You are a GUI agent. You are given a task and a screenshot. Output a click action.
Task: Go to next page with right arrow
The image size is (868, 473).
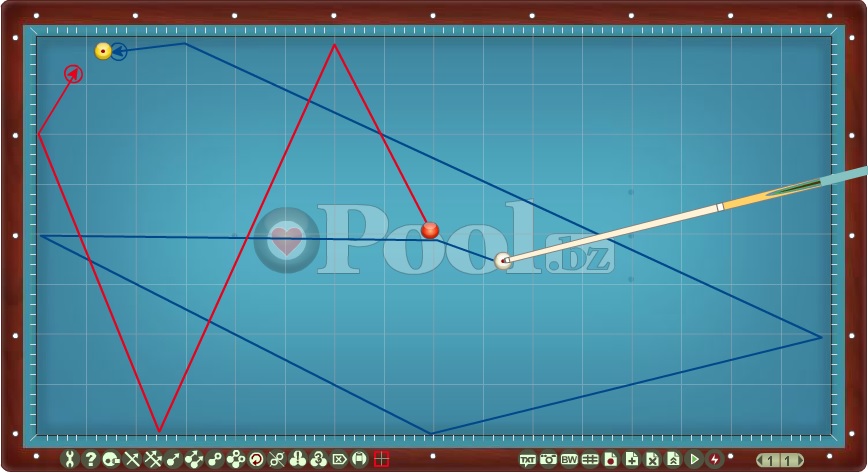798,460
